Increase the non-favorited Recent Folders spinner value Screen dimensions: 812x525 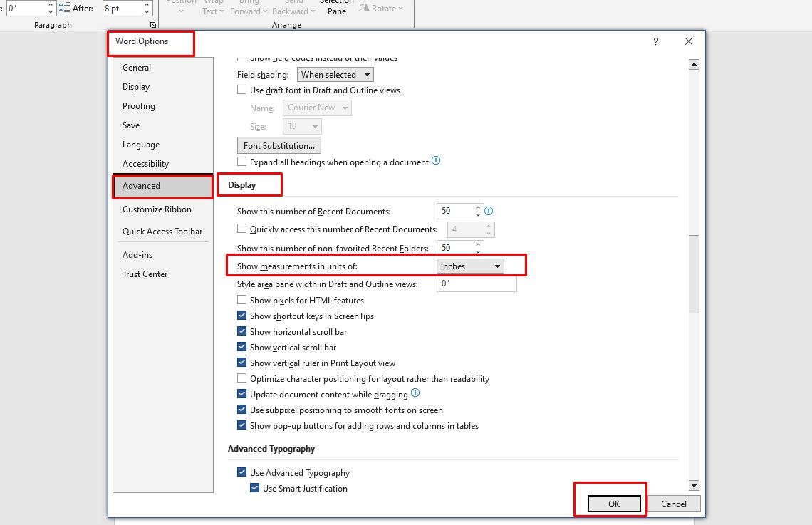tap(478, 244)
